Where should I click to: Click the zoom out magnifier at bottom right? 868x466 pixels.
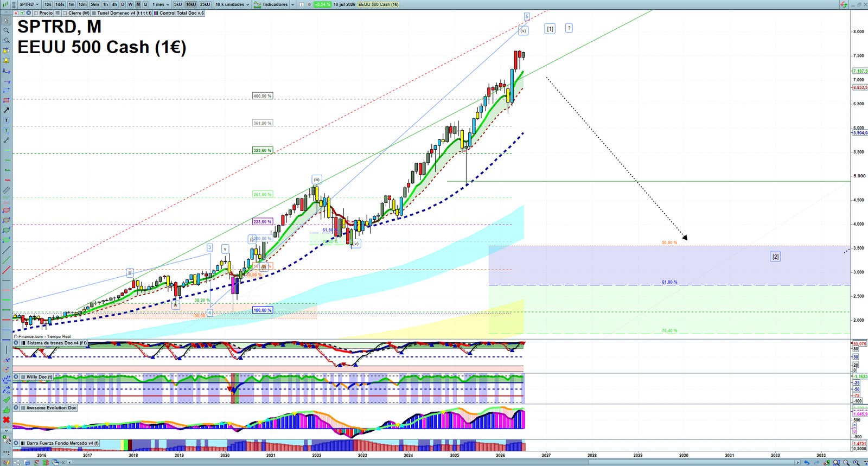tap(846, 463)
